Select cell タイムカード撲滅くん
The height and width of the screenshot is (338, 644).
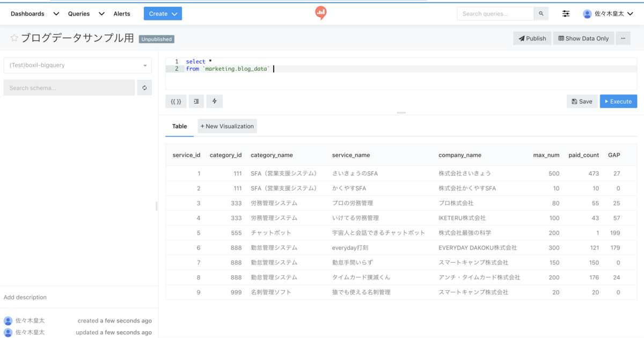362,277
